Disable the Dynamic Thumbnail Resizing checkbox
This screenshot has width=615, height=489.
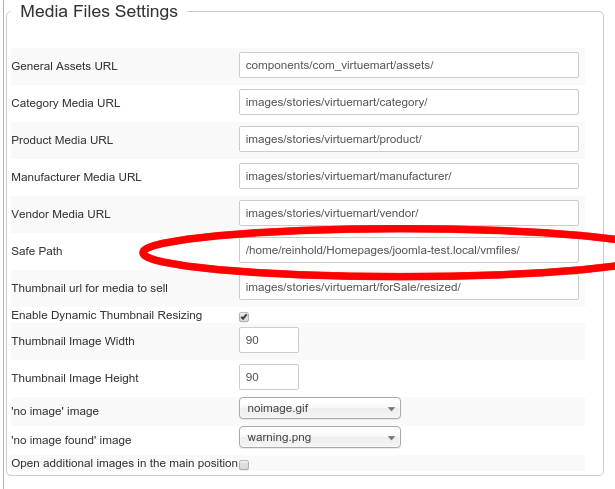pos(244,316)
